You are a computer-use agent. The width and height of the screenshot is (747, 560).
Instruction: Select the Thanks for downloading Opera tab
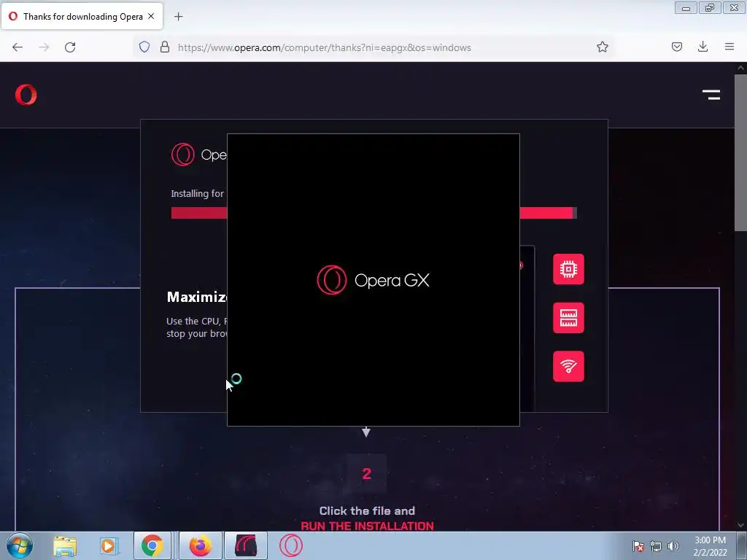[82, 16]
